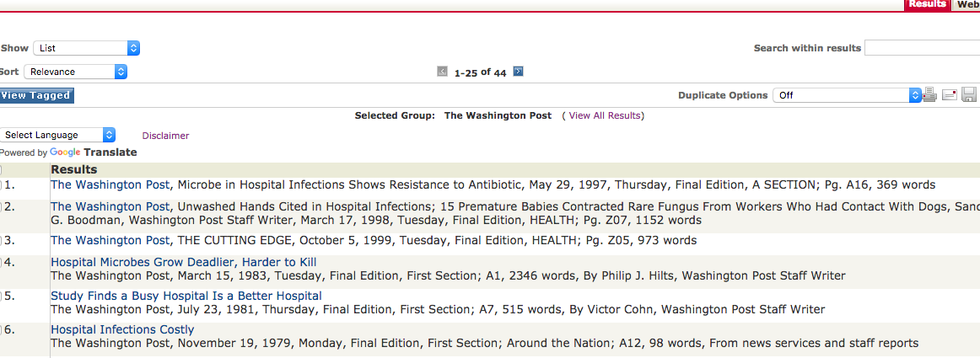Expand the Duplicate Options dropdown
This screenshot has height=358, width=980.
[848, 95]
